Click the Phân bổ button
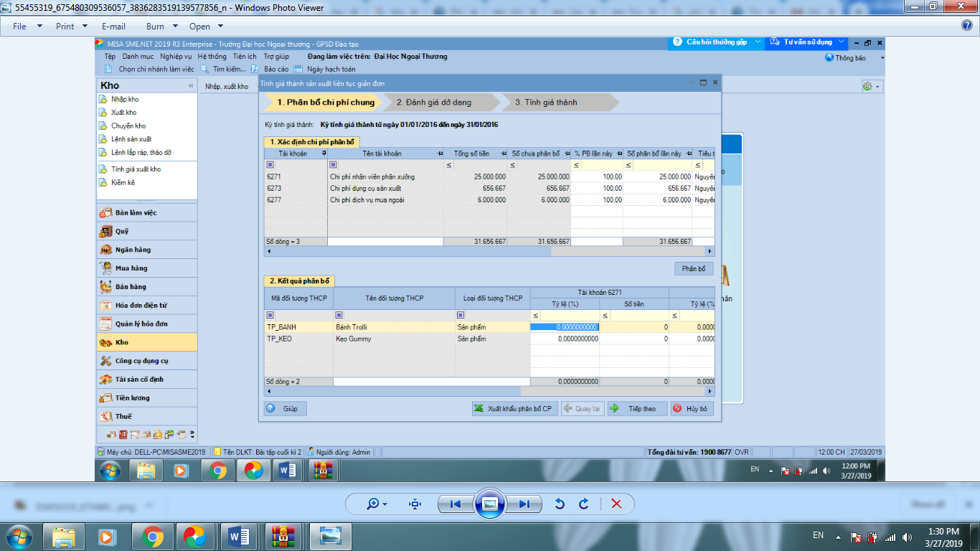The height and width of the screenshot is (551, 980). (693, 268)
